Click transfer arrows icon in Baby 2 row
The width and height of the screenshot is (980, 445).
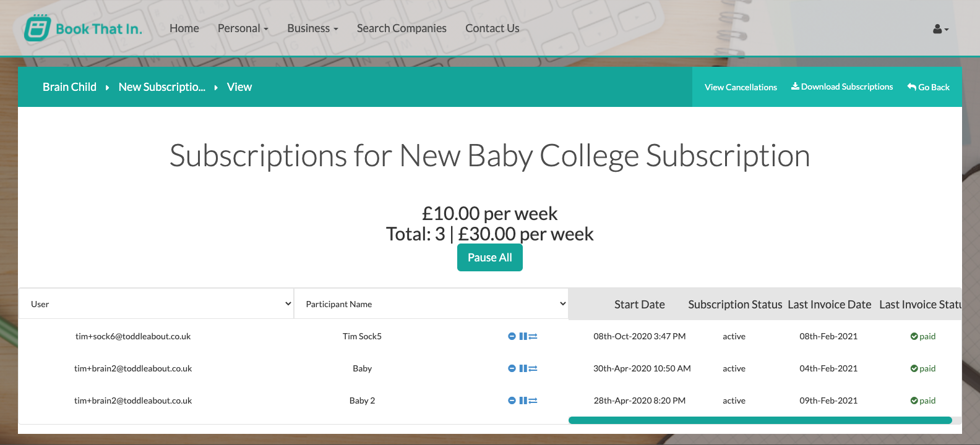click(x=533, y=400)
